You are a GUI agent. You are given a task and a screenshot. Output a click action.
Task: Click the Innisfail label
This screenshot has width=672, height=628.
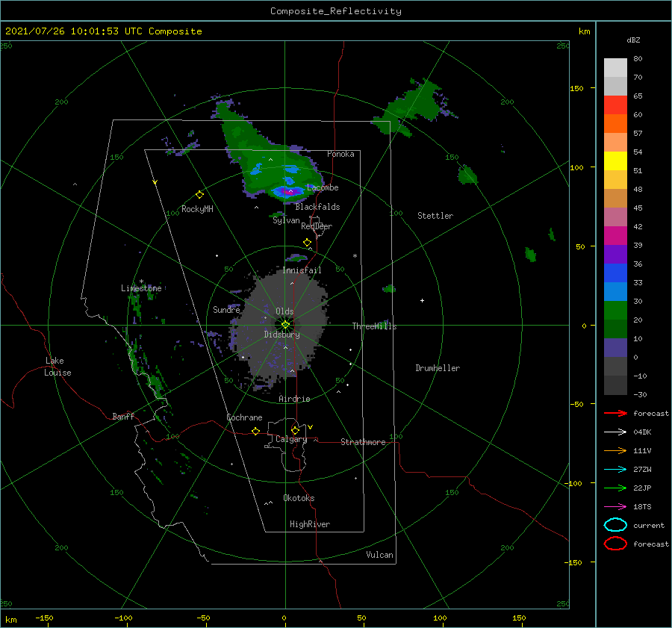tap(302, 270)
